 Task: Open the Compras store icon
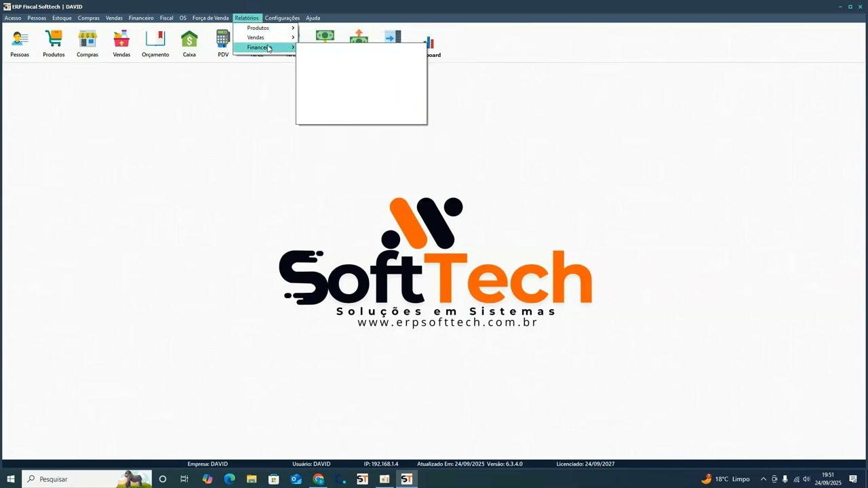click(87, 44)
